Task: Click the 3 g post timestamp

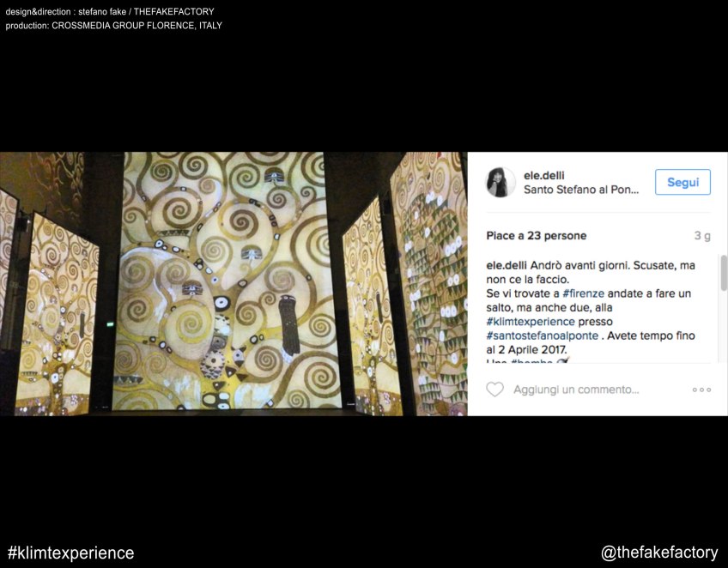Action: tap(702, 236)
